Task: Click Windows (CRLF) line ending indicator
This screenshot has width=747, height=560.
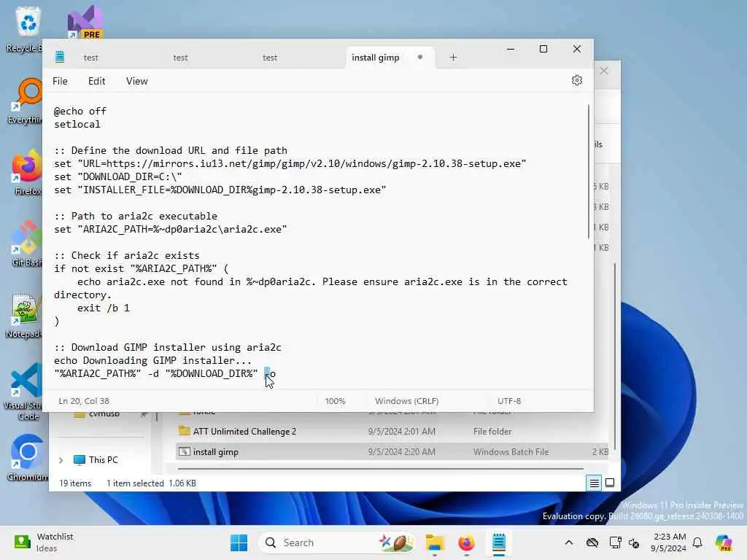Action: pyautogui.click(x=406, y=401)
